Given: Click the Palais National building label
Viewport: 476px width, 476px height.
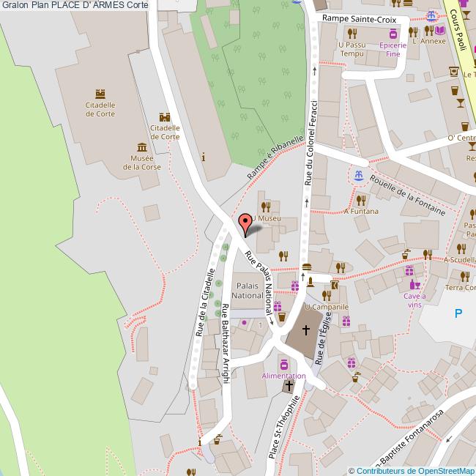Looking at the screenshot, I should coord(248,290).
